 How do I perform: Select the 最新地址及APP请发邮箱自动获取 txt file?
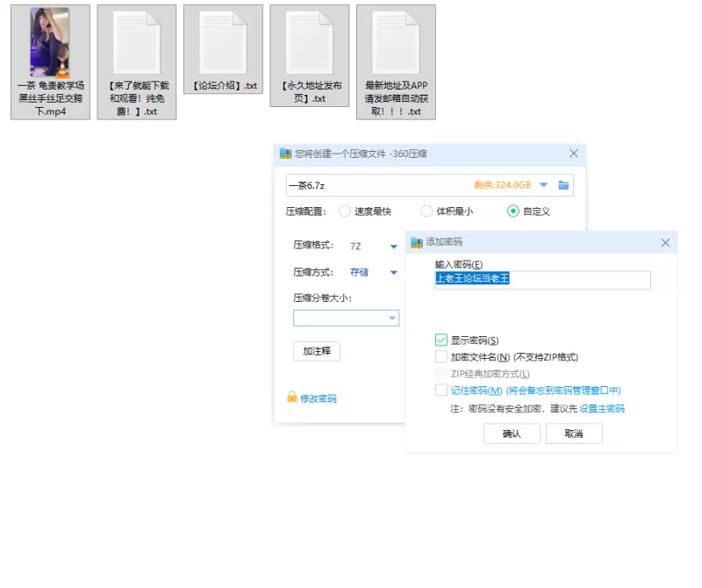(396, 62)
